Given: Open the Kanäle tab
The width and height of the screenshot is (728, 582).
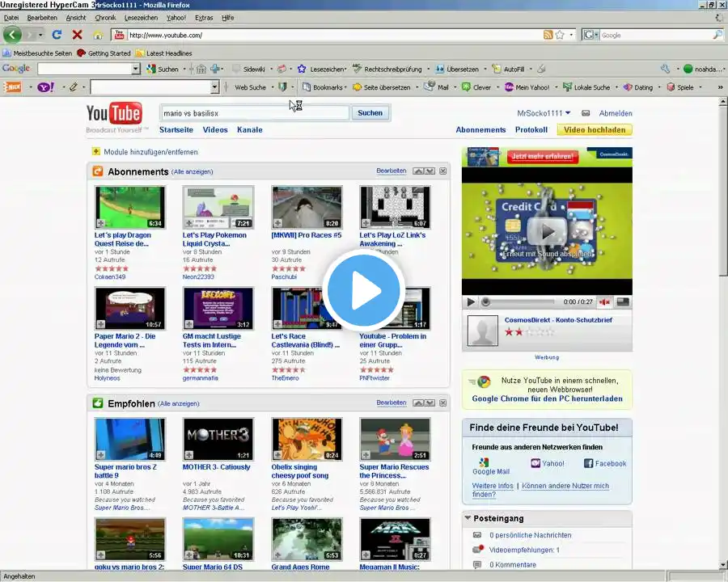Looking at the screenshot, I should 250,130.
